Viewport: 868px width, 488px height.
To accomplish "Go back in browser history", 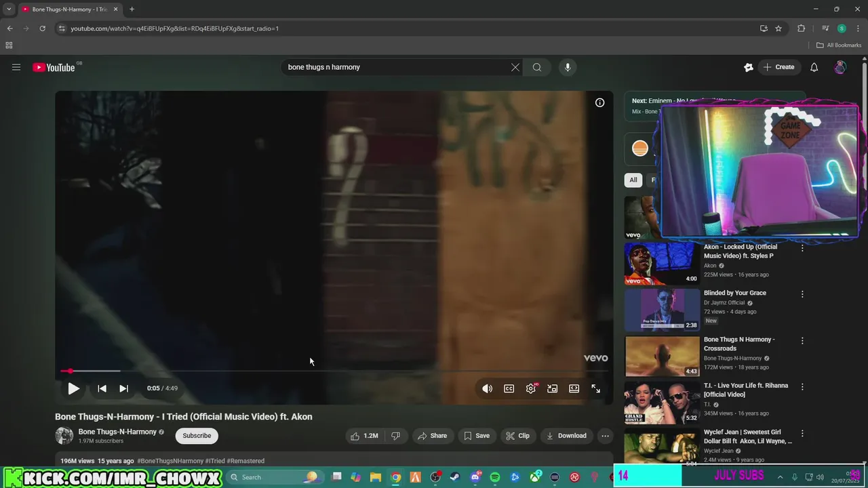I will [x=9, y=28].
